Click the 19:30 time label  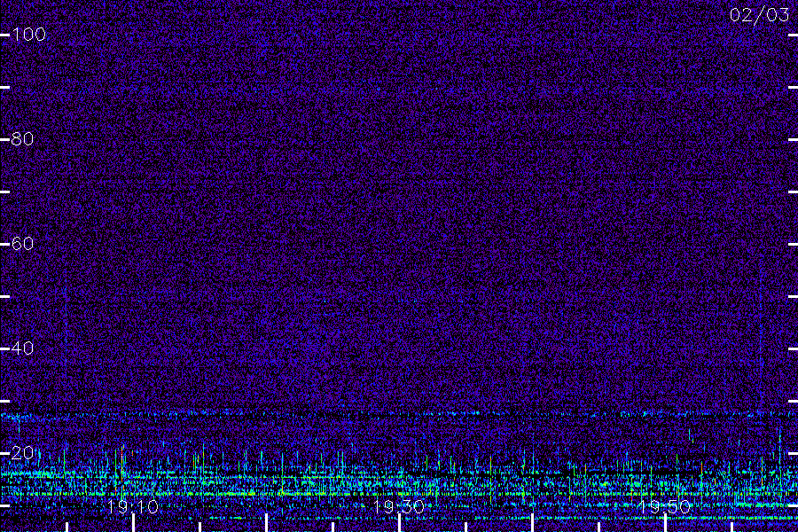[x=399, y=506]
